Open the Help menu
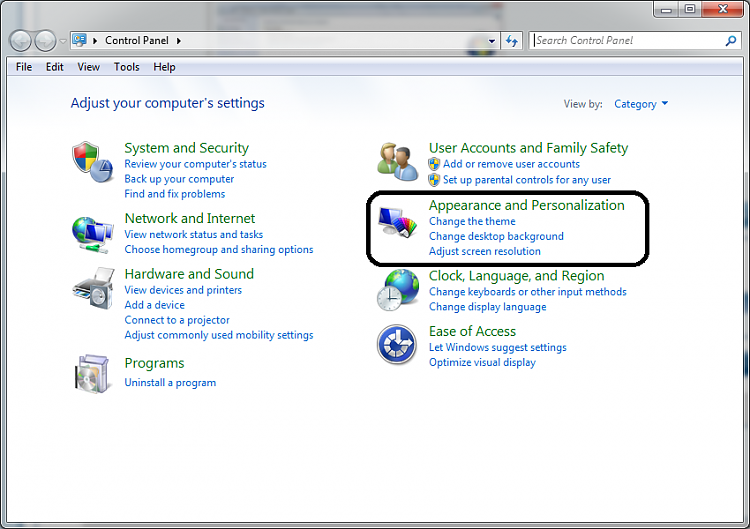 click(164, 67)
